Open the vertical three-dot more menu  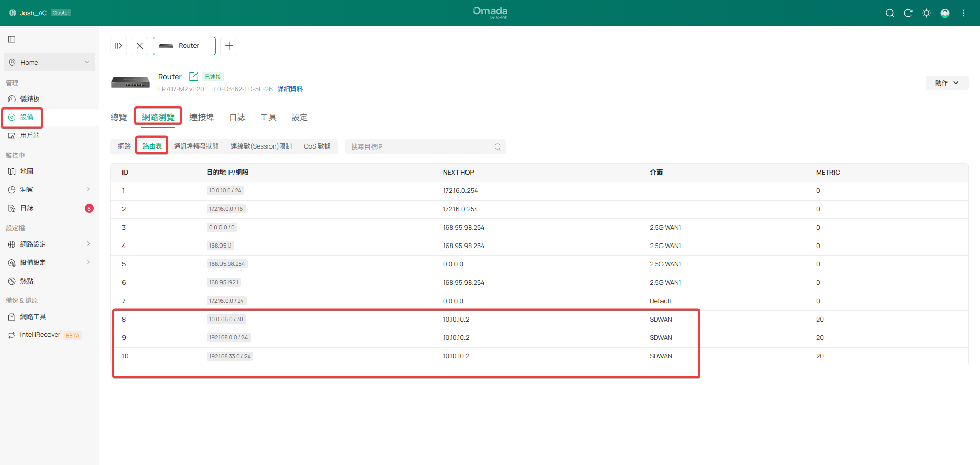(963, 13)
